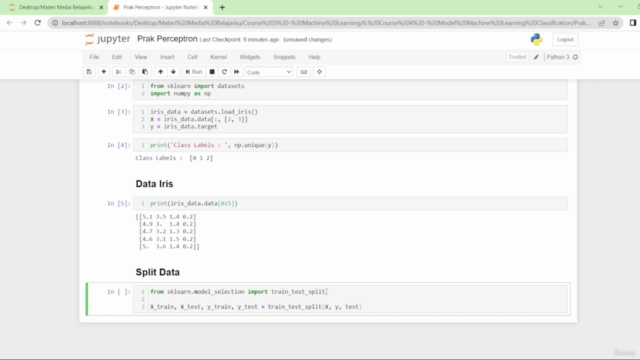Image resolution: width=640 pixels, height=360 pixels.
Task: Insert a cell below with the plus icon
Action: point(104,72)
